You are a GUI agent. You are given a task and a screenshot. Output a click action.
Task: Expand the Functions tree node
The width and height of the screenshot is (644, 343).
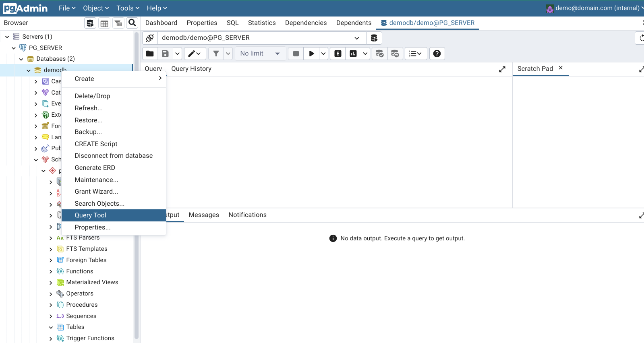(51, 272)
